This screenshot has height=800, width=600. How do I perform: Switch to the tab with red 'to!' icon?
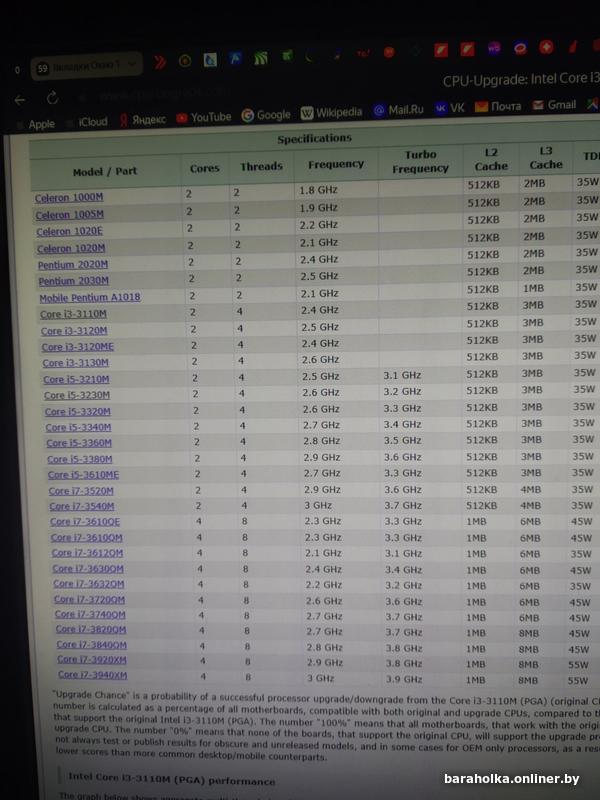click(x=363, y=53)
